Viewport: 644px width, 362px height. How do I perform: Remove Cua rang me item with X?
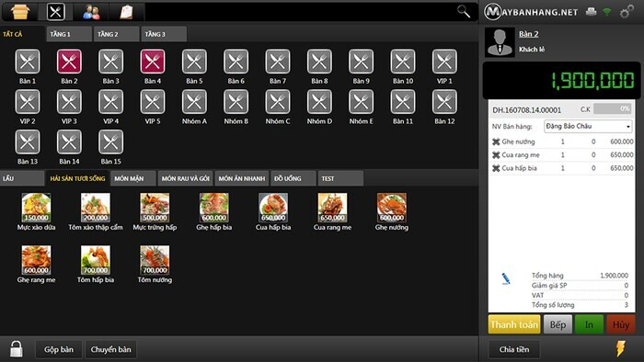click(496, 155)
